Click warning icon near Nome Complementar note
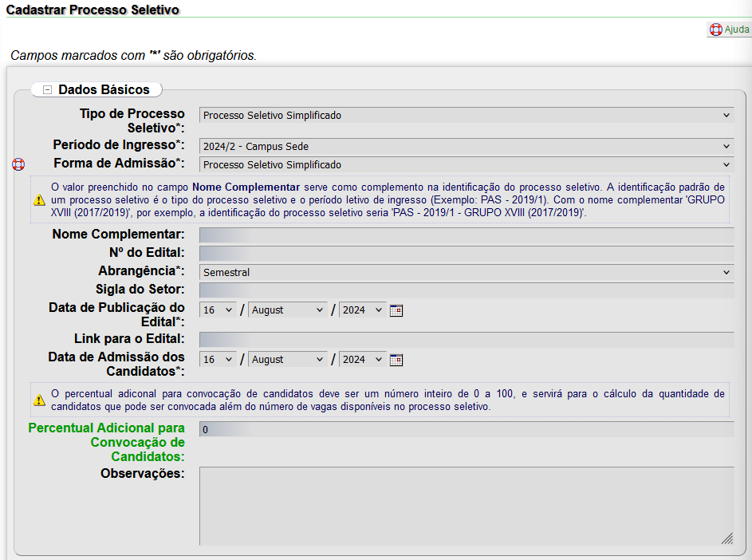The width and height of the screenshot is (752, 560). 39,200
